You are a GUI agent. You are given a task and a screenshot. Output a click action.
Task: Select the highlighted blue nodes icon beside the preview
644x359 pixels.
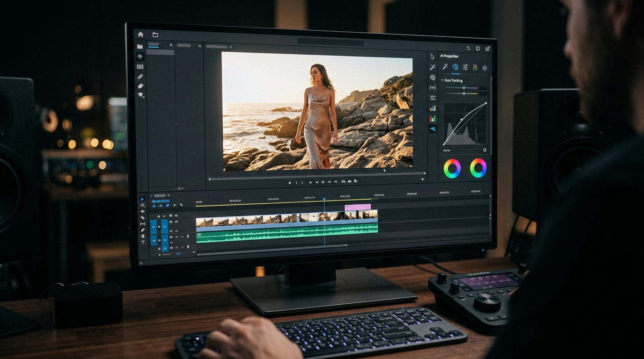coord(432,129)
